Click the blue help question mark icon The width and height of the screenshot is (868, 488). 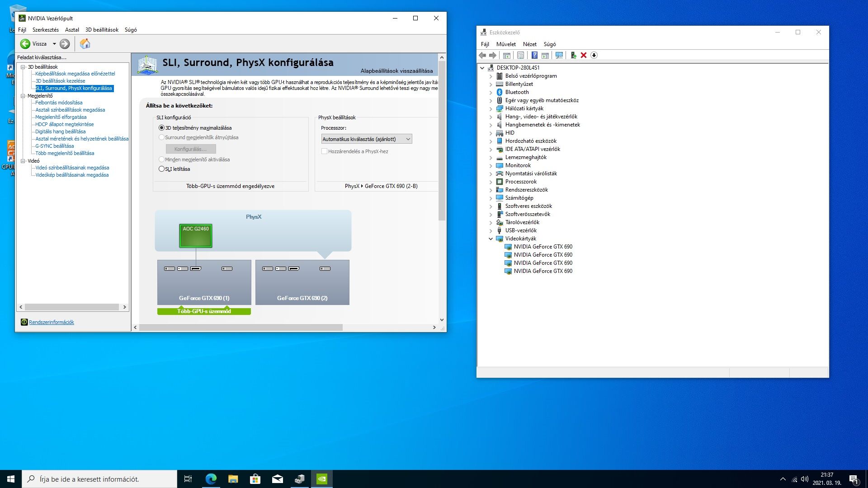(x=534, y=55)
